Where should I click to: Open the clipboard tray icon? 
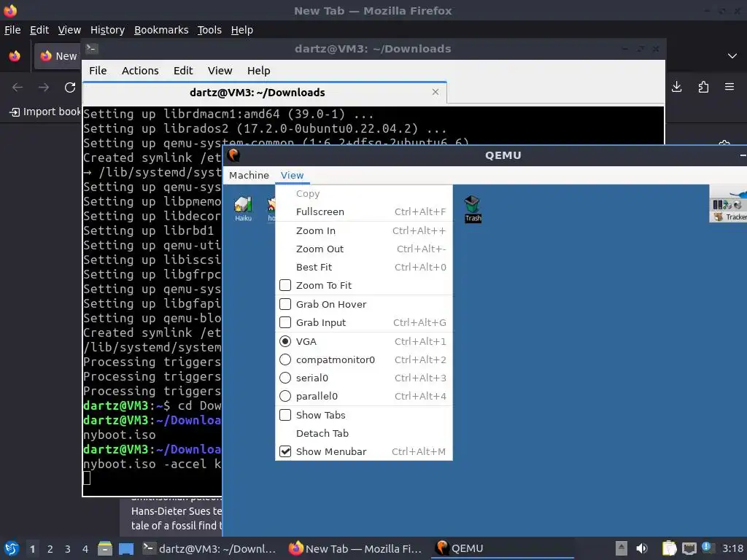click(670, 548)
